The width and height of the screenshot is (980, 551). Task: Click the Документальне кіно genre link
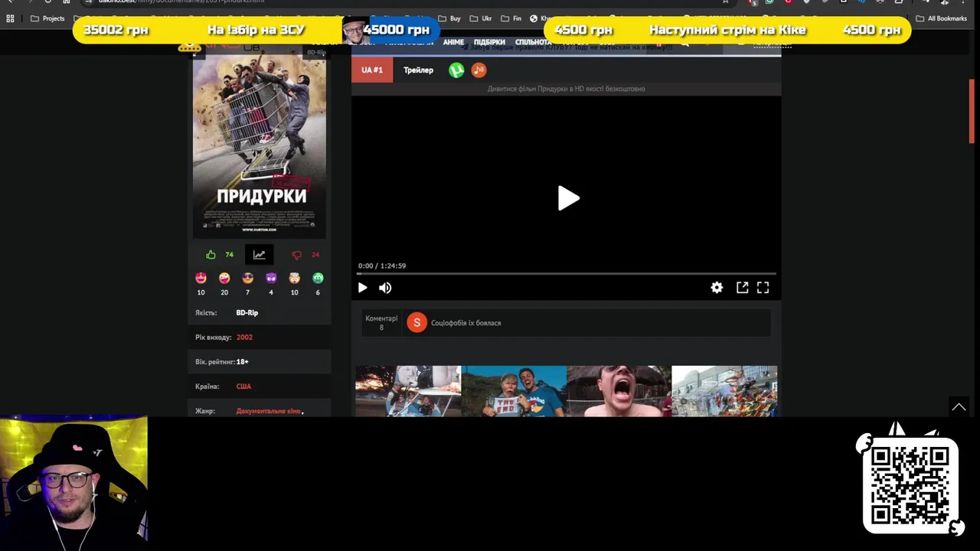tap(268, 411)
